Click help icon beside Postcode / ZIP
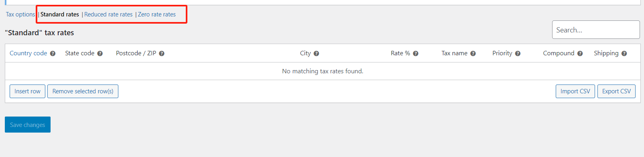The height and width of the screenshot is (157, 644). 162,54
